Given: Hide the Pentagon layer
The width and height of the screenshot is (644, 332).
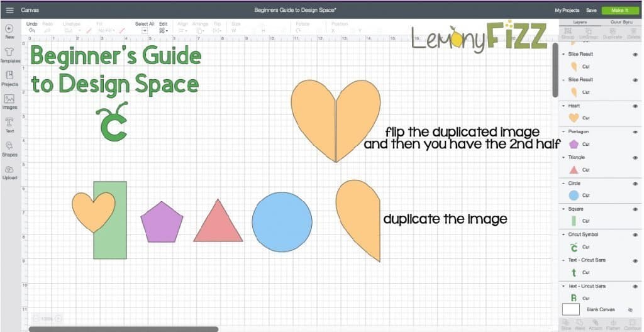Looking at the screenshot, I should [x=635, y=132].
